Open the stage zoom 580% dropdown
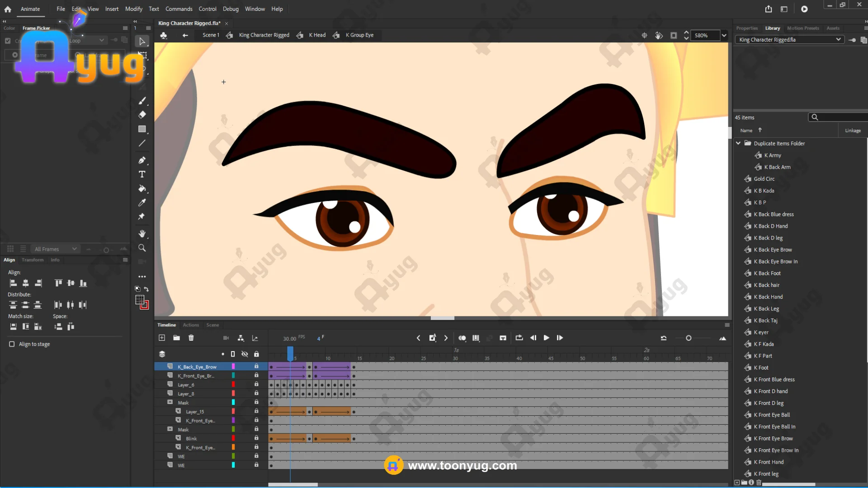 pos(724,35)
